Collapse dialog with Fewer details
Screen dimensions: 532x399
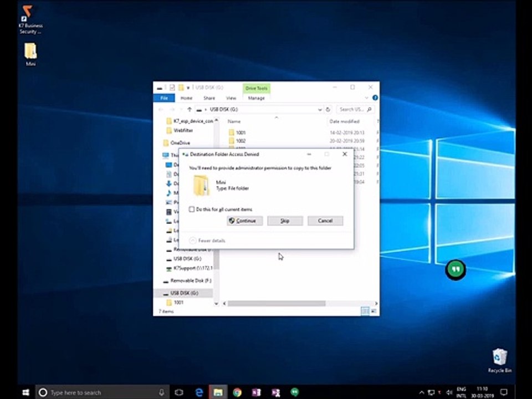pyautogui.click(x=207, y=241)
